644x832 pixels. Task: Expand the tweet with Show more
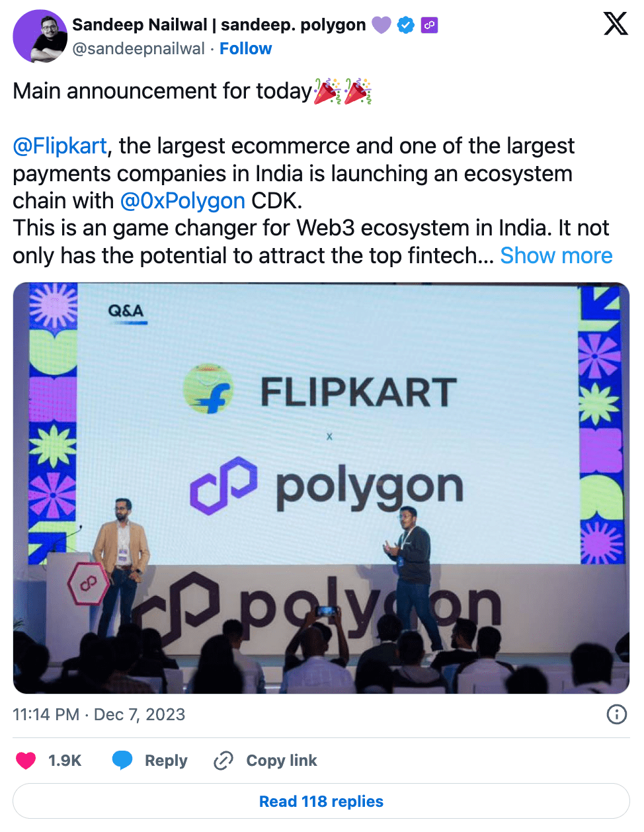(556, 255)
